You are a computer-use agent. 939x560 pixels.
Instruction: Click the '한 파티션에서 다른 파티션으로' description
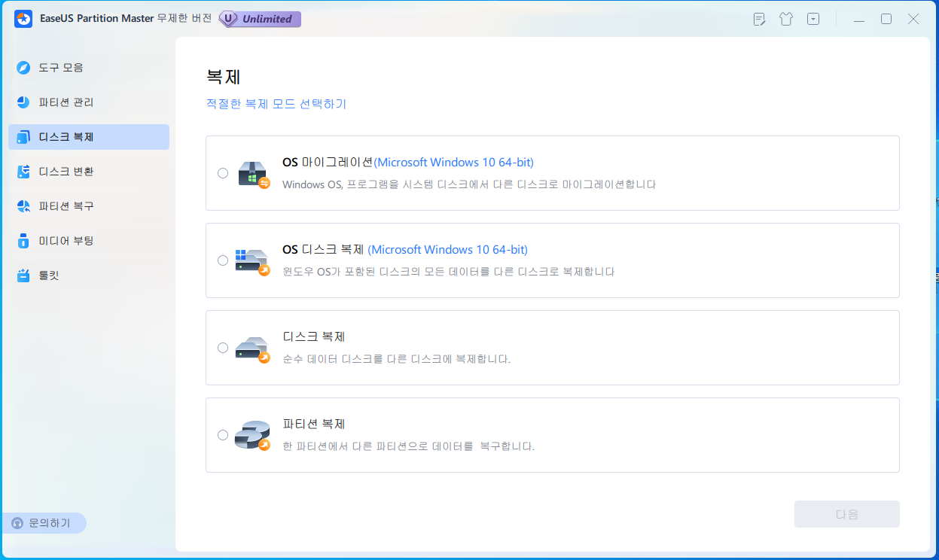(409, 446)
